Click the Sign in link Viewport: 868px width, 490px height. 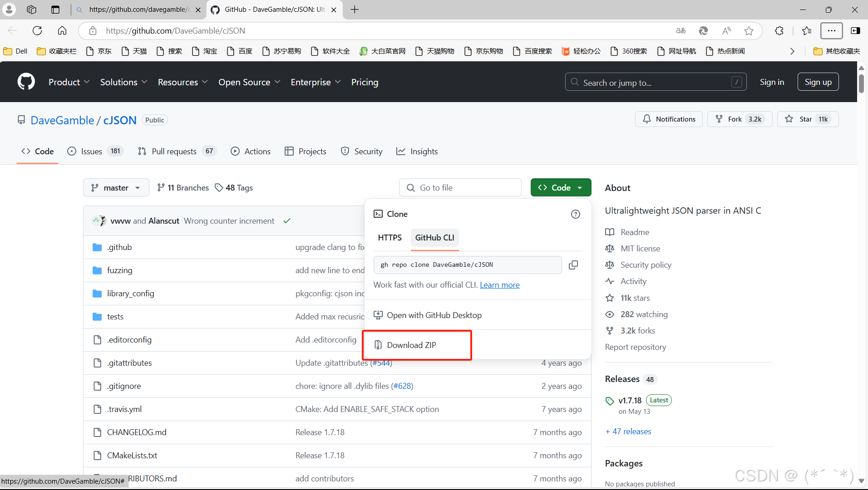tap(772, 82)
